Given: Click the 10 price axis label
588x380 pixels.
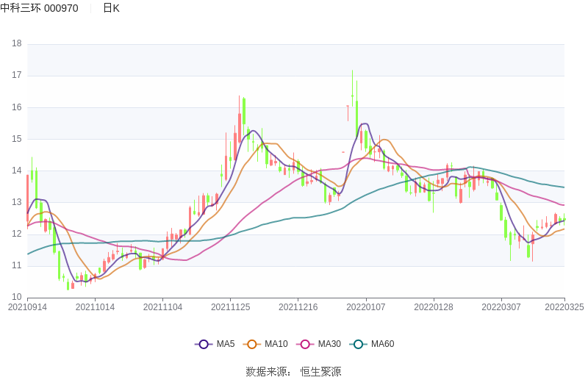Looking at the screenshot, I should coord(16,297).
